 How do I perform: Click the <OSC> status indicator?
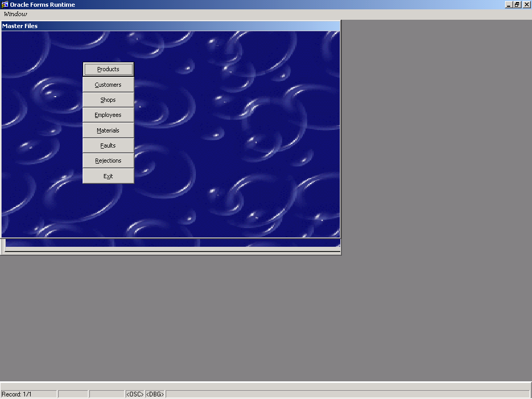tap(135, 394)
